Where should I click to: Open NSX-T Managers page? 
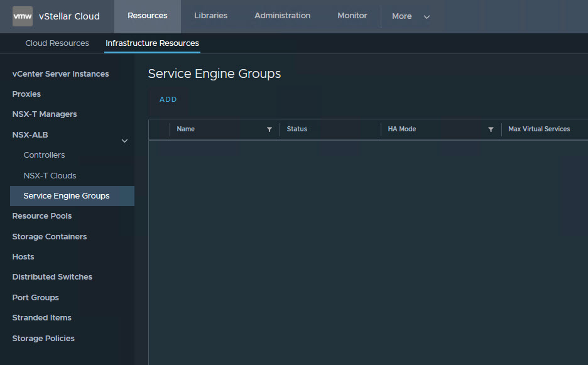(45, 114)
